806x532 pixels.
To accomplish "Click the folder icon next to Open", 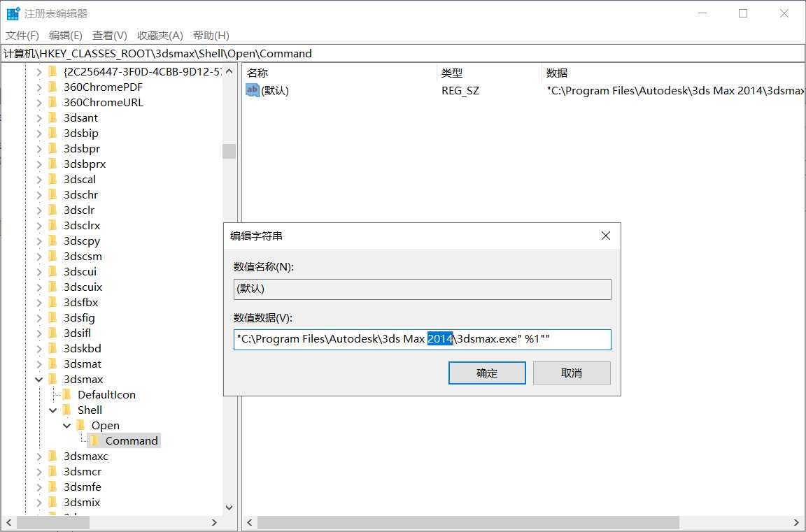I will [x=80, y=426].
